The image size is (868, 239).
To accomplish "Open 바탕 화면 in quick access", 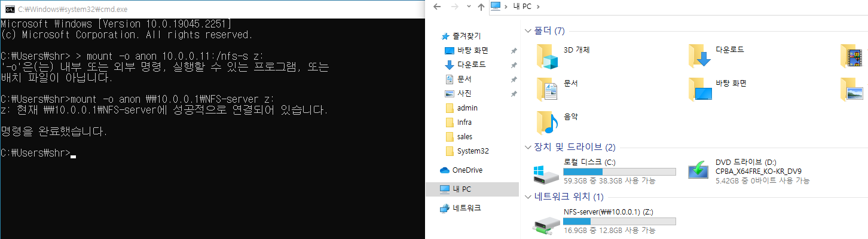I will 472,50.
